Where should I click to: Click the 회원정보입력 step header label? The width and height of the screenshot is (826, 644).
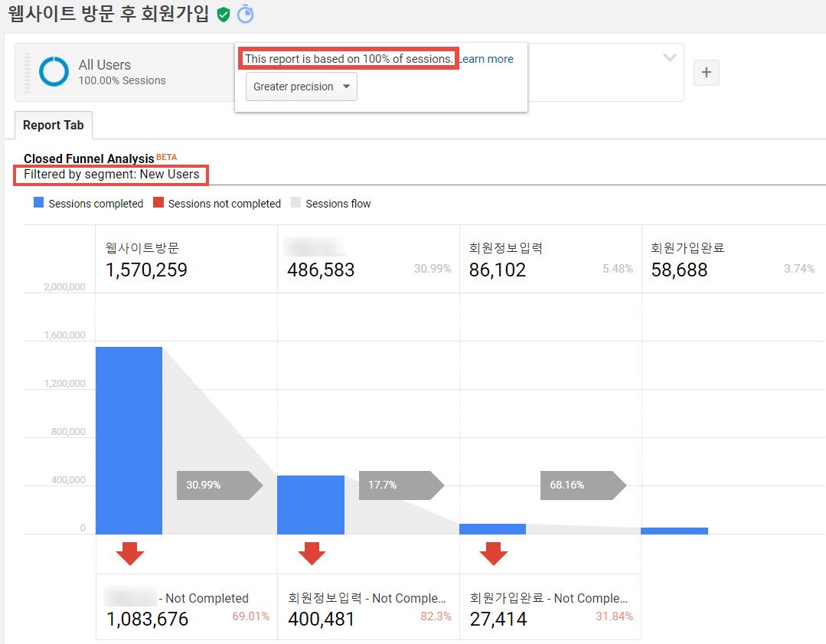click(506, 247)
